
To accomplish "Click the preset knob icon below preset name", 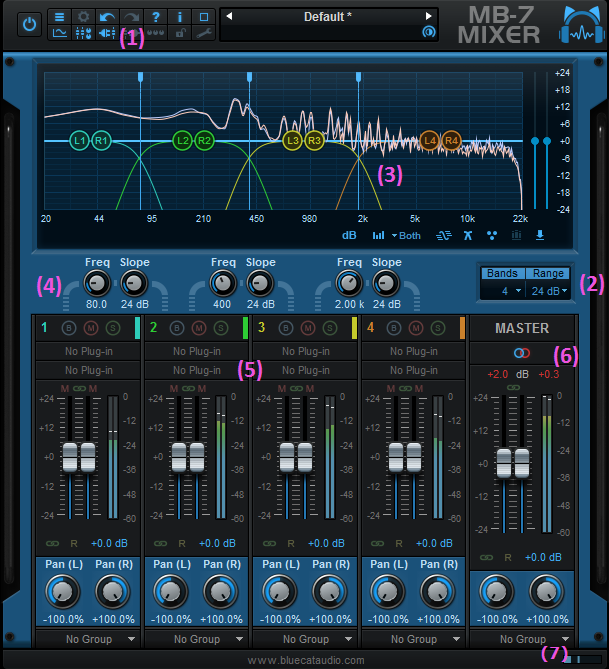I will (x=428, y=32).
